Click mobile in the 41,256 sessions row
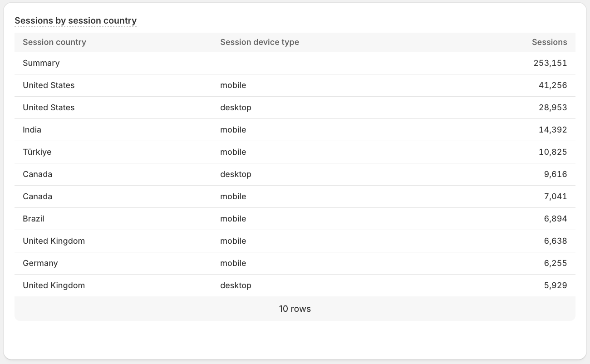The width and height of the screenshot is (590, 364). [233, 85]
